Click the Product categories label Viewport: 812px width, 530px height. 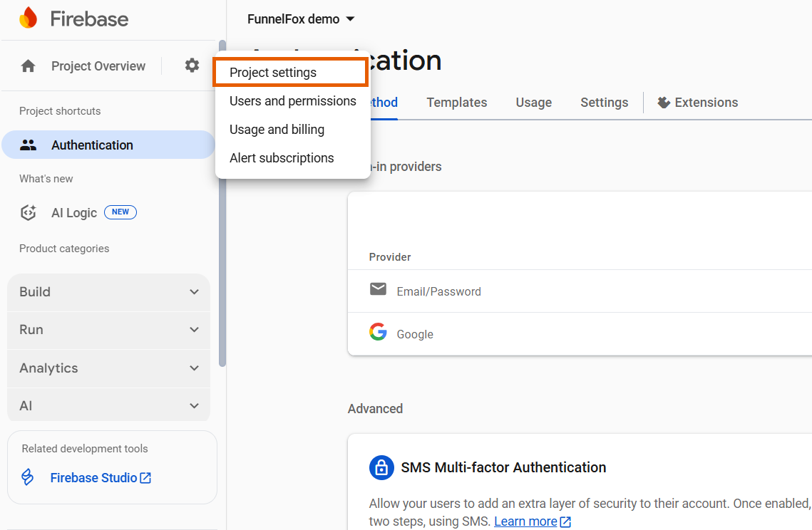[64, 249]
